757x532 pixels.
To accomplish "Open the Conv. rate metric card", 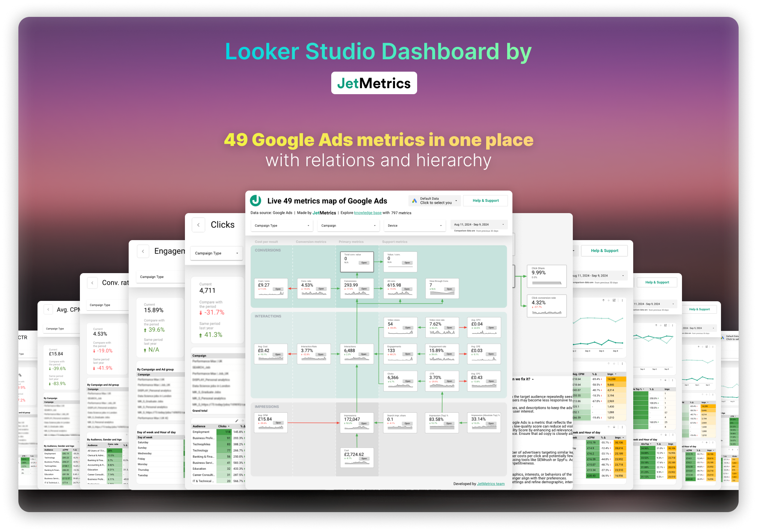I will tap(321, 289).
